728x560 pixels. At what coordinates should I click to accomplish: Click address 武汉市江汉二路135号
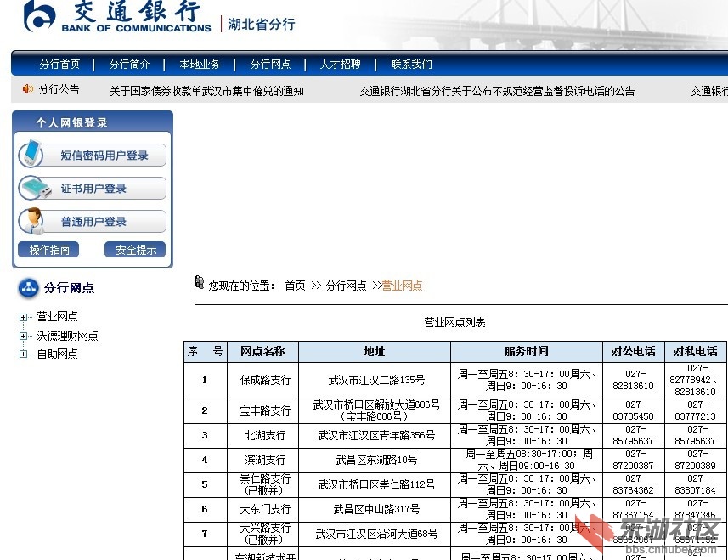[376, 381]
